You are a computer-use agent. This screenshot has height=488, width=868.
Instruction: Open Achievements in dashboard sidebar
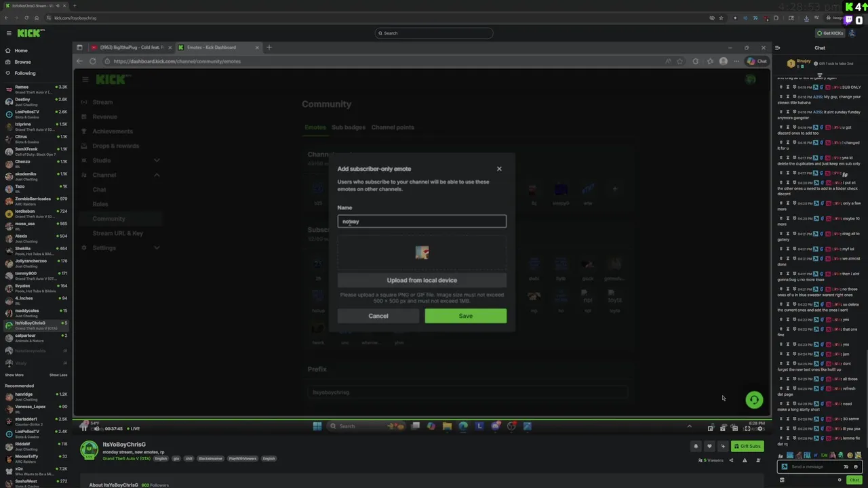(x=113, y=131)
